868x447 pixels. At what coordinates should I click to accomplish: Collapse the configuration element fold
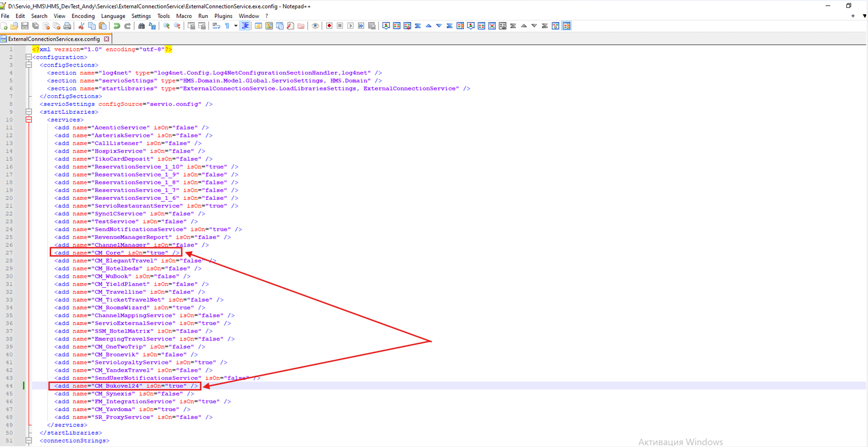tap(28, 57)
